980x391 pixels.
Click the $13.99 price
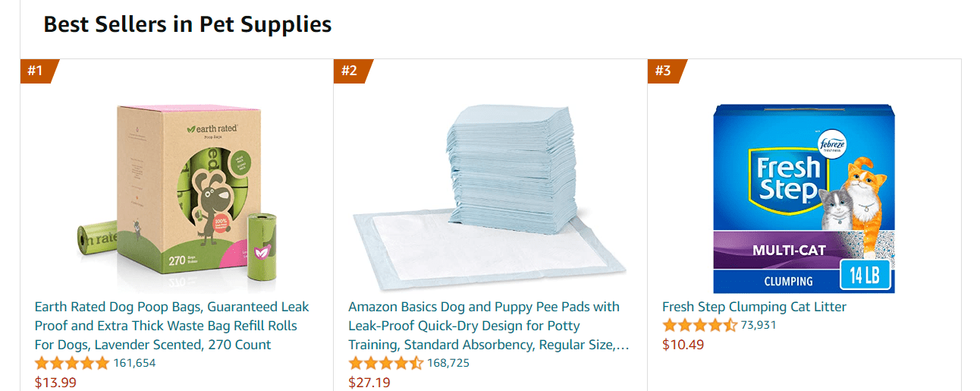pos(55,382)
